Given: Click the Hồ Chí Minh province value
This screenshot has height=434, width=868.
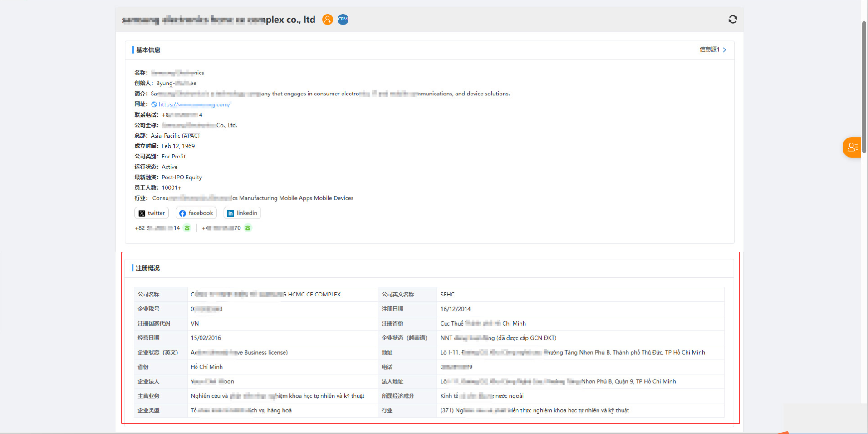Looking at the screenshot, I should click(x=206, y=367).
